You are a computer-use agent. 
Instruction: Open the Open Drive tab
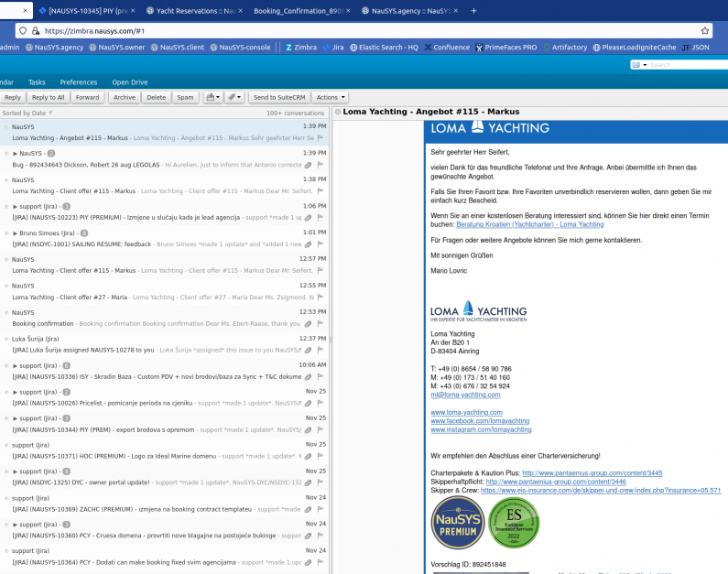pyautogui.click(x=130, y=82)
